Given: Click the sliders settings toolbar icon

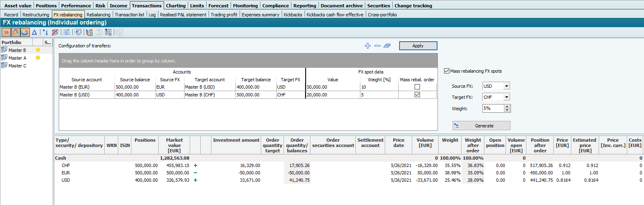Looking at the screenshot, I should point(67,32).
